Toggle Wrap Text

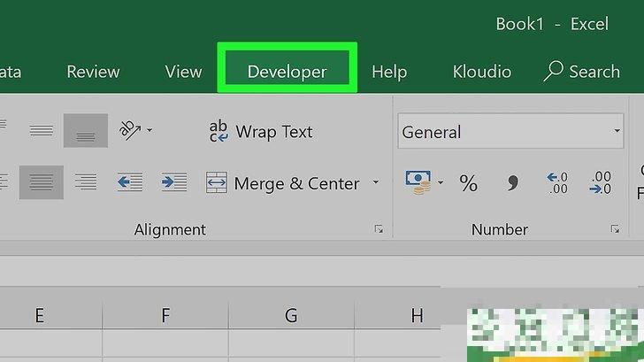pos(260,131)
